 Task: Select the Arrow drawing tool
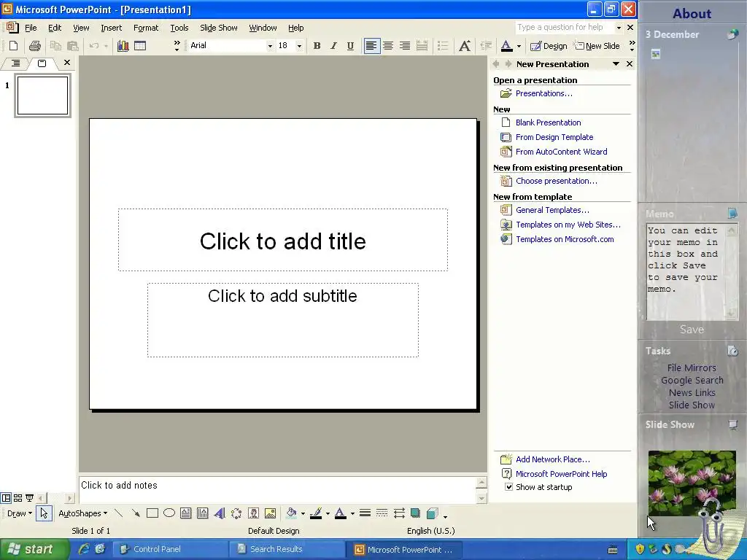[136, 513]
